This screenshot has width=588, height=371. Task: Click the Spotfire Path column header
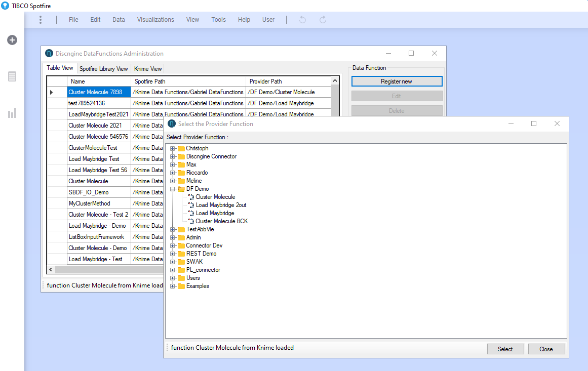(x=188, y=81)
